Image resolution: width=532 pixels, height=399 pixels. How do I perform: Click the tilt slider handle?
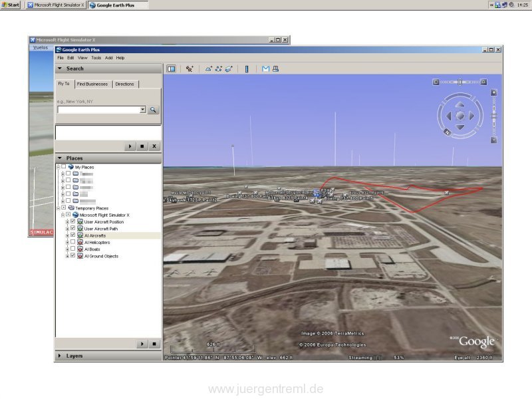460,82
